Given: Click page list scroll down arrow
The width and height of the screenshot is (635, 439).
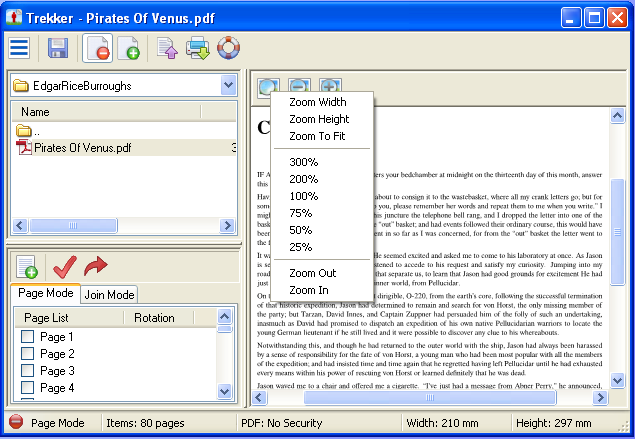Looking at the screenshot, I should (224, 391).
